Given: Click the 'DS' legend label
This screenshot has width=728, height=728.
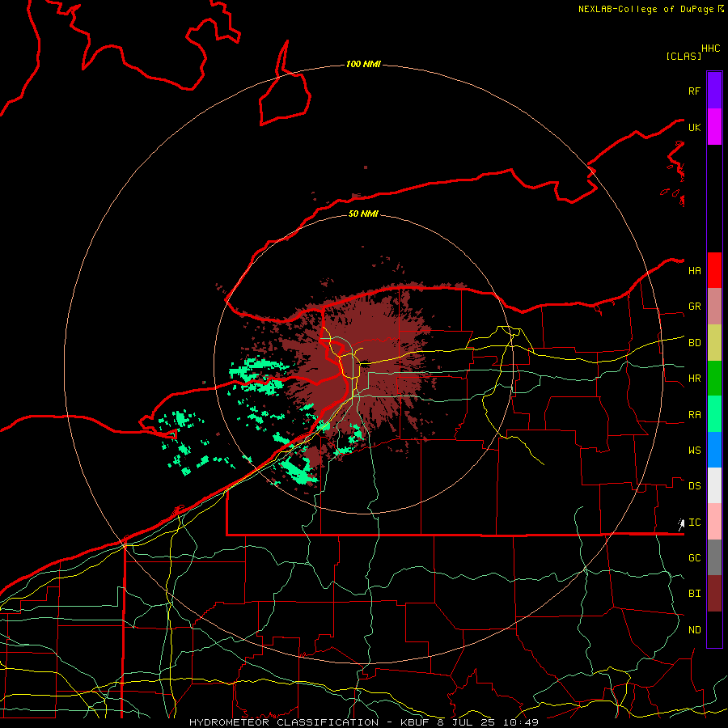Looking at the screenshot, I should coord(694,486).
